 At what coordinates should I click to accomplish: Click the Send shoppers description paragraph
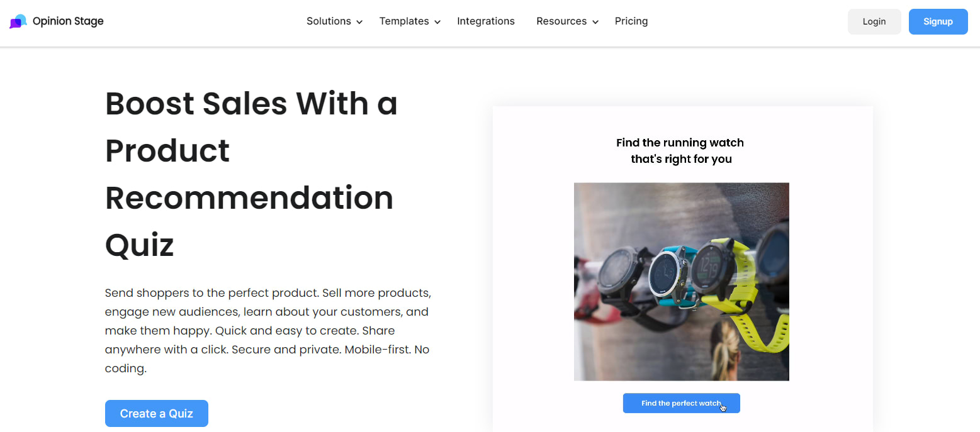268,331
